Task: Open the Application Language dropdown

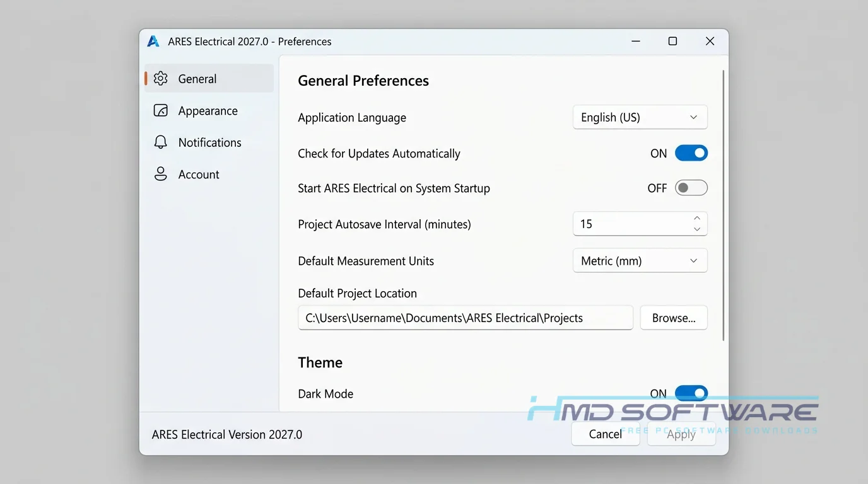Action: pyautogui.click(x=640, y=117)
